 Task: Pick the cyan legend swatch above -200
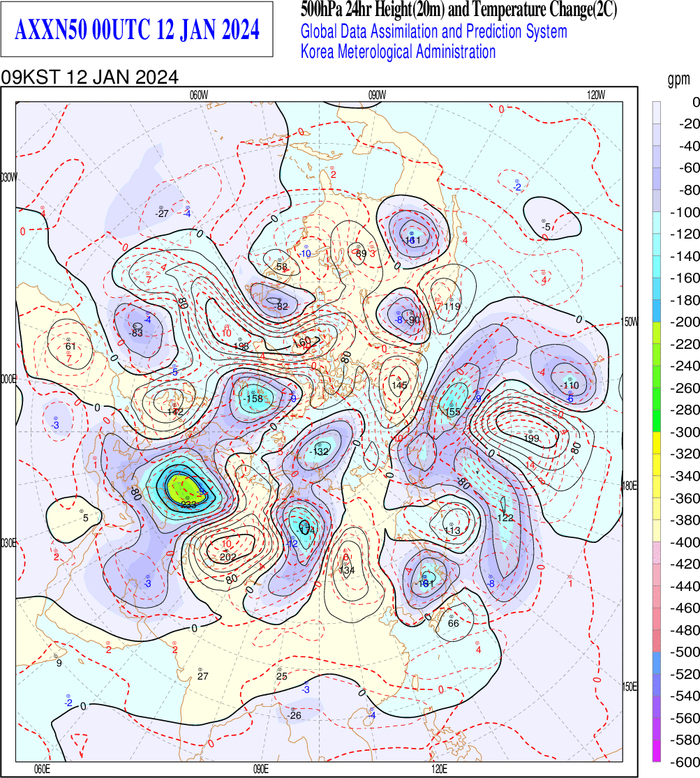coord(656,311)
